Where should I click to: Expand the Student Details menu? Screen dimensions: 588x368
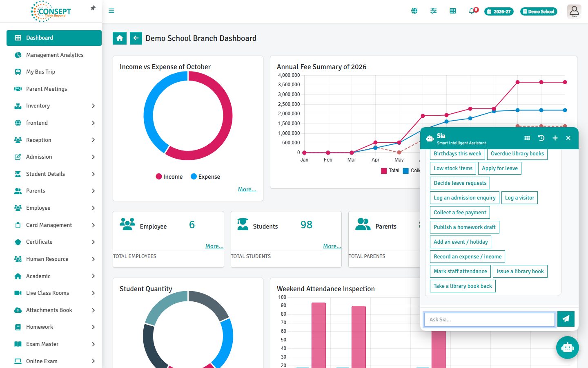54,174
